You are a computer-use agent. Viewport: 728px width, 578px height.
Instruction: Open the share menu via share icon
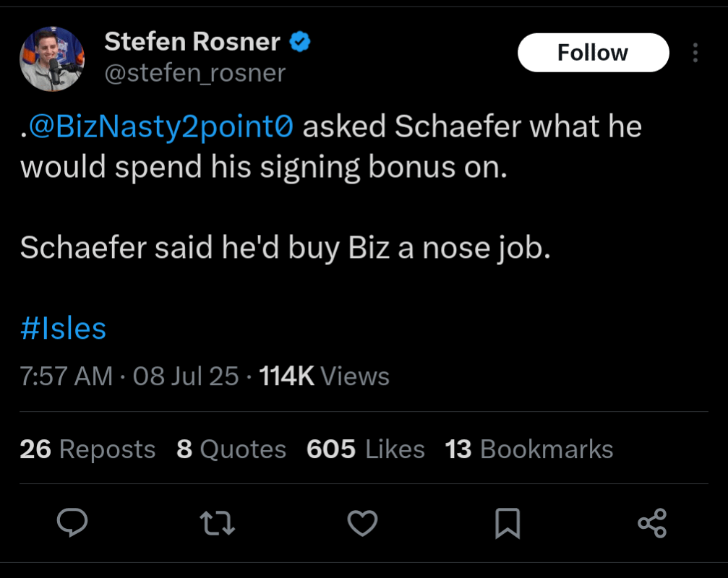653,523
